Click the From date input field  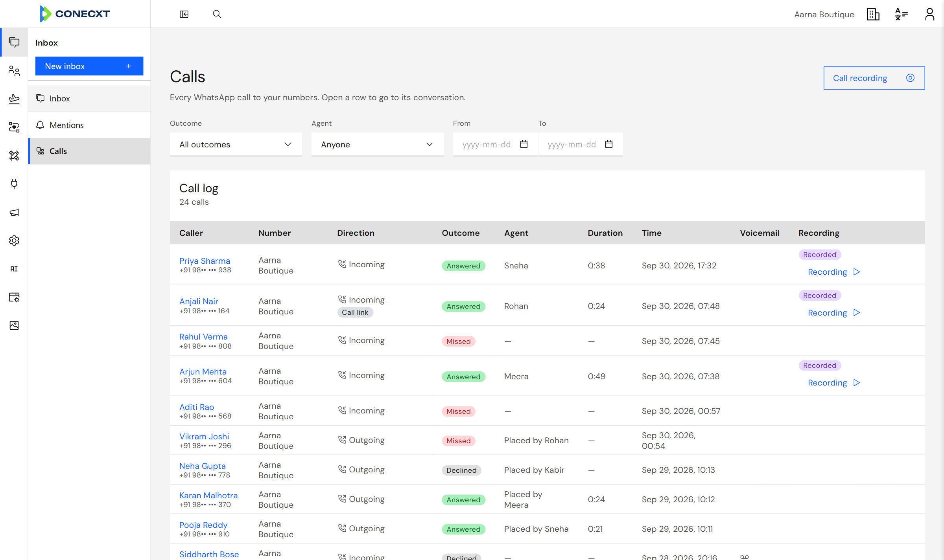point(495,145)
